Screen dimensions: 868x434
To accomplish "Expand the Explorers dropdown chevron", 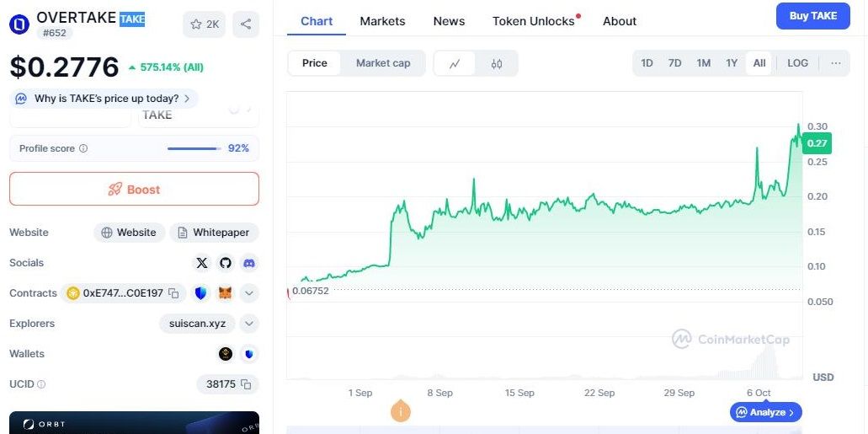I will [249, 324].
